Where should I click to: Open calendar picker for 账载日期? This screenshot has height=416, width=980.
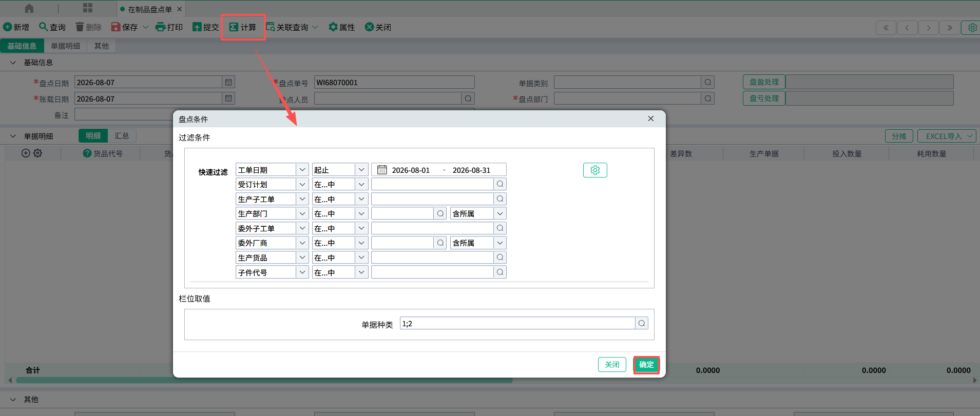(228, 98)
